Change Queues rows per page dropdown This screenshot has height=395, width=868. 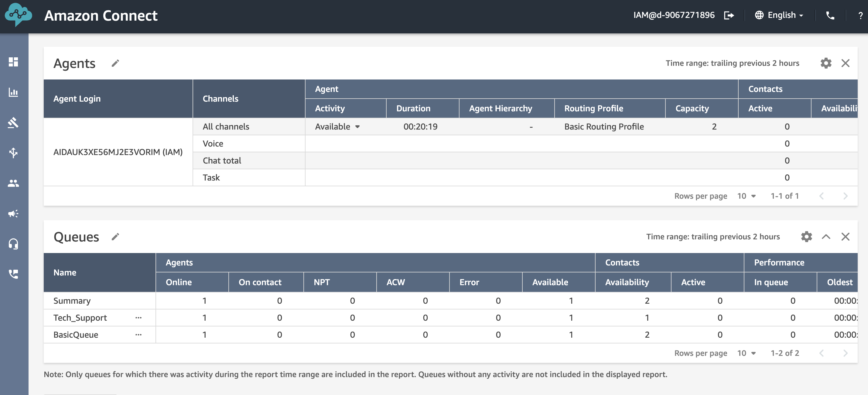746,353
